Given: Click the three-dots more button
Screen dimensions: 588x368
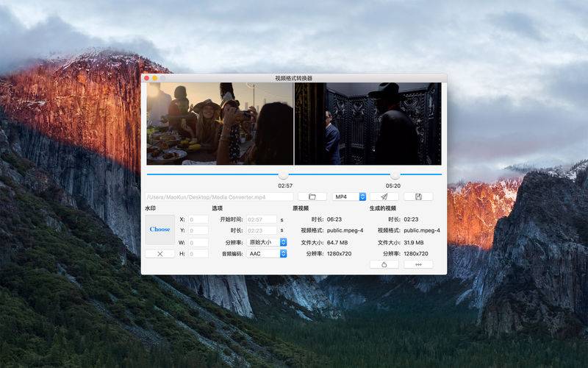Looking at the screenshot, I should point(418,264).
